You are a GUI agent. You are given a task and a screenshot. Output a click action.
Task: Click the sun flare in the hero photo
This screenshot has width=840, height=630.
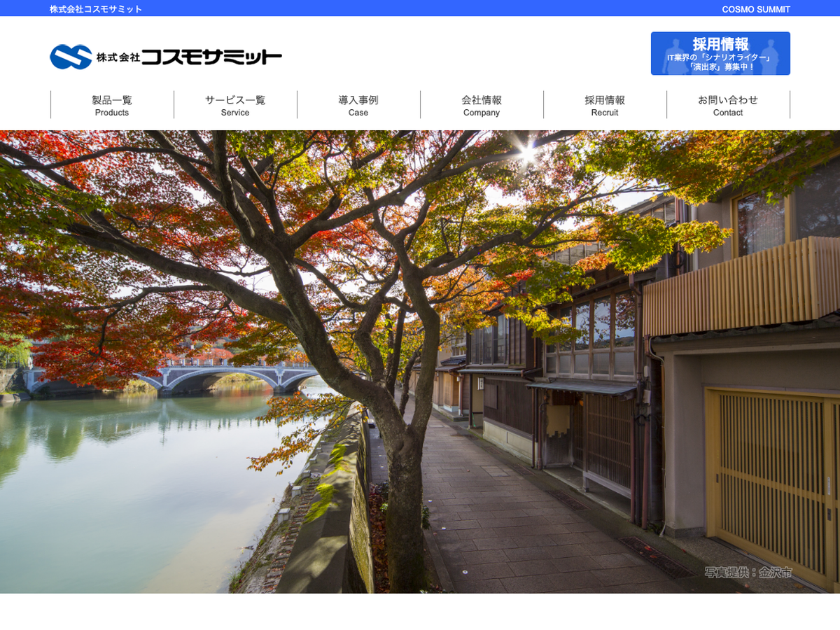(x=526, y=150)
